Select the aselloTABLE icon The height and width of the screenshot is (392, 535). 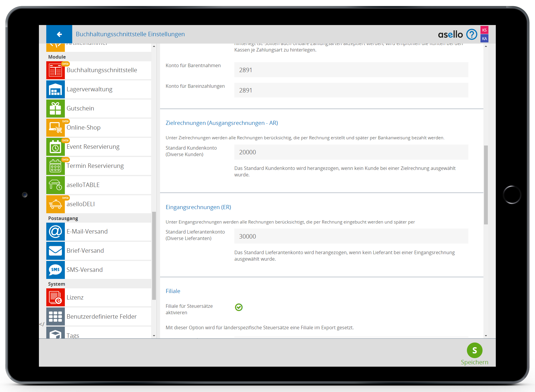click(x=55, y=185)
